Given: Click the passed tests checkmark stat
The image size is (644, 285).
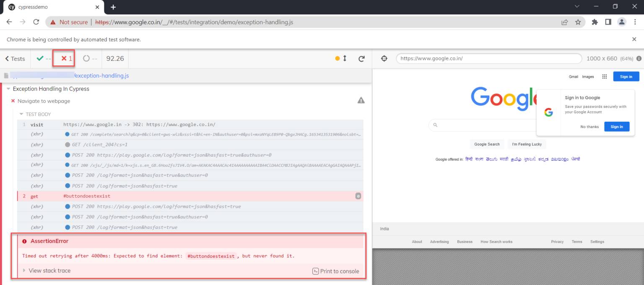Looking at the screenshot, I should pos(41,58).
